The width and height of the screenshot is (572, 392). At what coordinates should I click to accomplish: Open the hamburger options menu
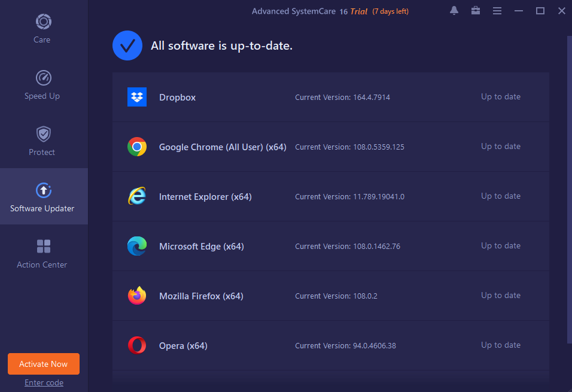tap(497, 11)
